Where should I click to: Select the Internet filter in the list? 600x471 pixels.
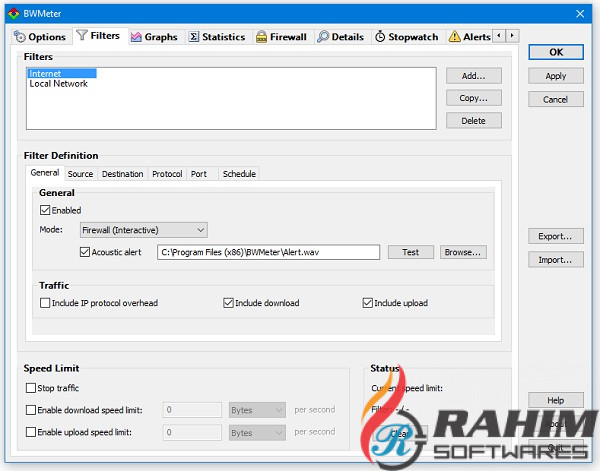tap(61, 73)
